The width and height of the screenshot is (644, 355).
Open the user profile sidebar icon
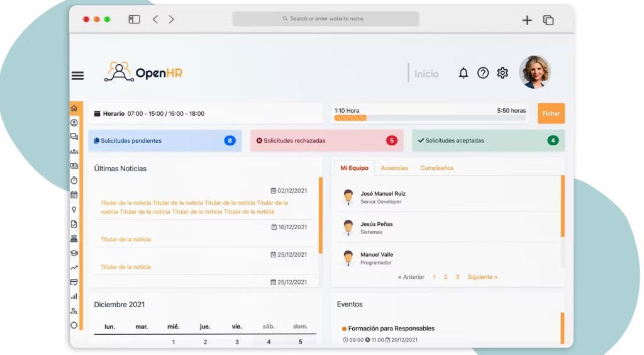tap(74, 123)
